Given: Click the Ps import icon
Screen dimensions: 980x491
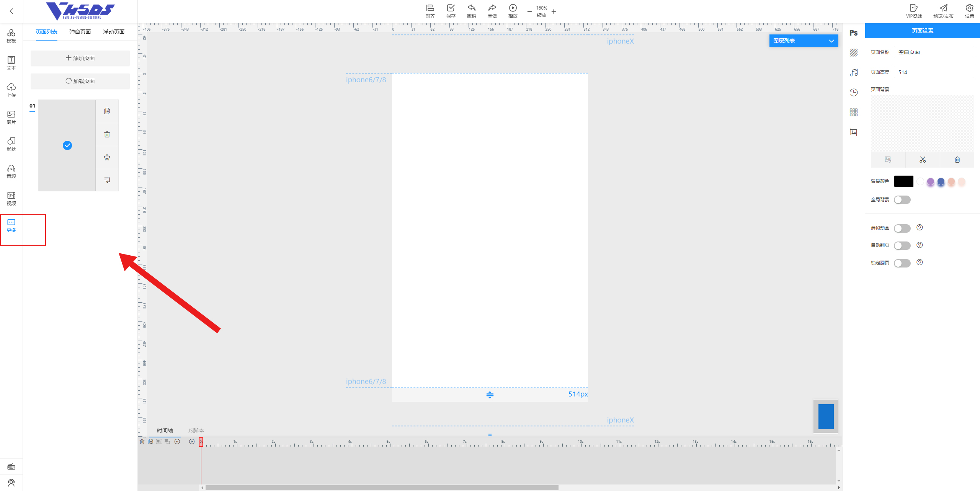Looking at the screenshot, I should [x=853, y=33].
